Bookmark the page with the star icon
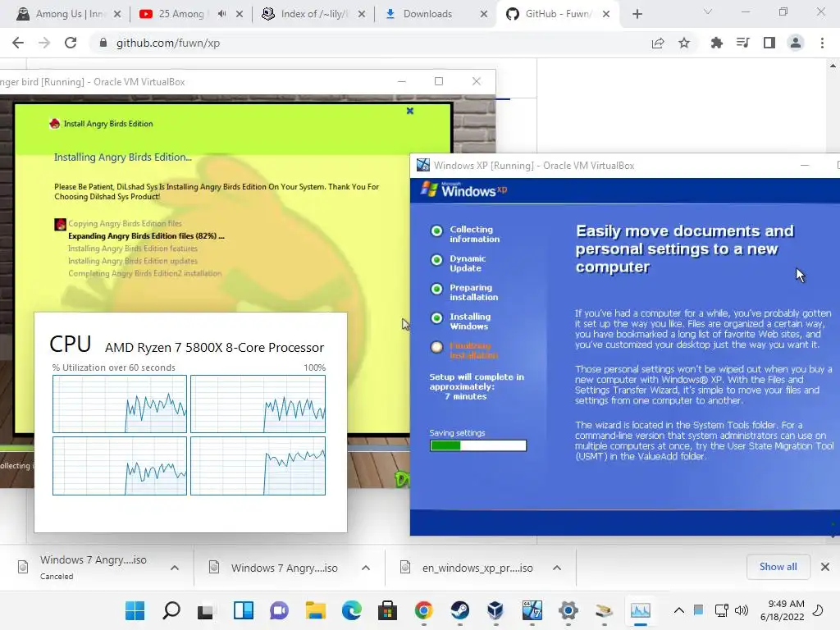Image resolution: width=840 pixels, height=630 pixels. pos(684,43)
